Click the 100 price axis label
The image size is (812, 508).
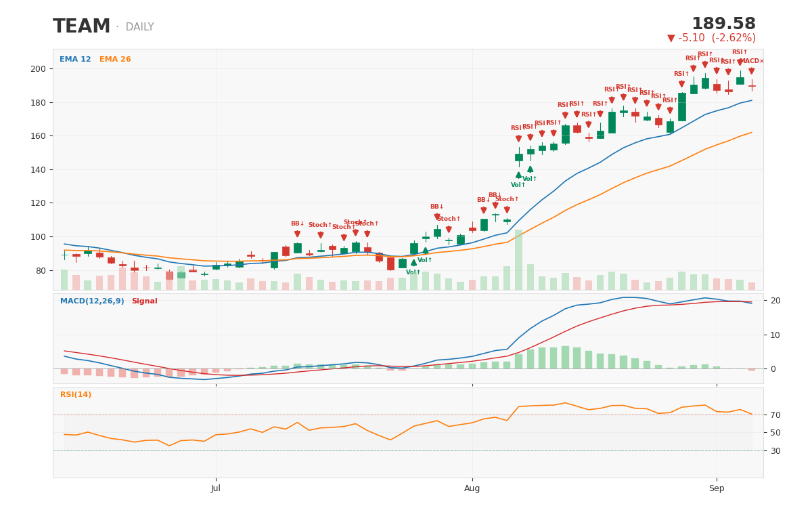(x=38, y=237)
